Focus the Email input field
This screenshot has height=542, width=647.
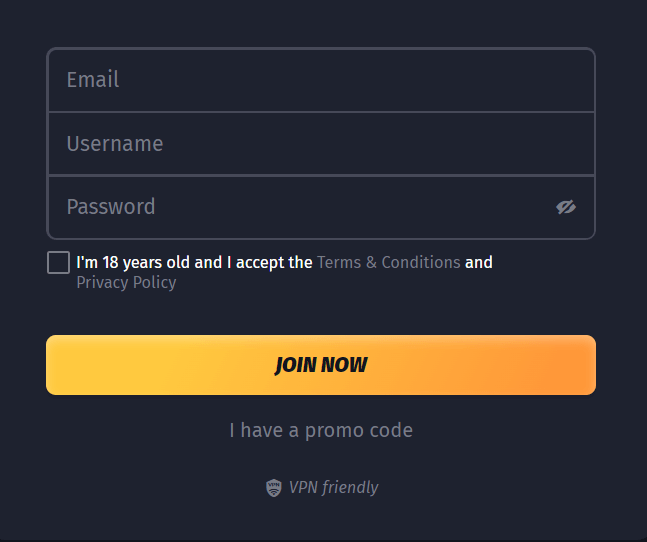pyautogui.click(x=321, y=80)
